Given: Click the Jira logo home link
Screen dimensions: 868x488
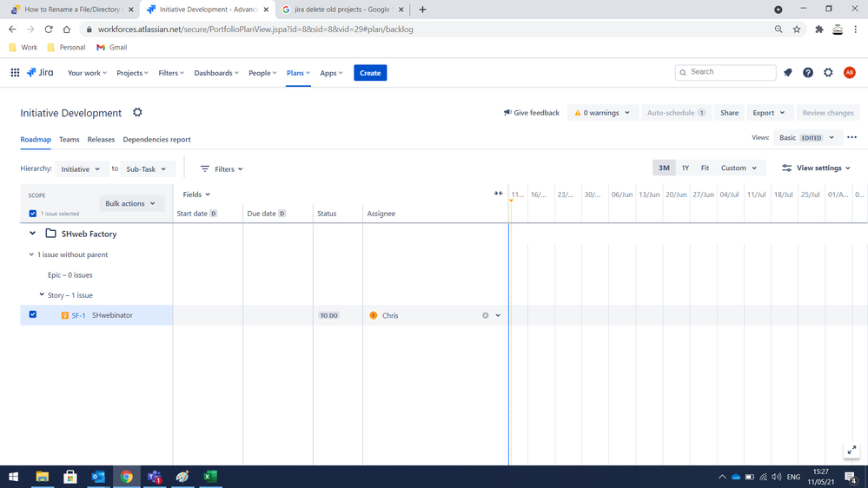Looking at the screenshot, I should coord(40,72).
